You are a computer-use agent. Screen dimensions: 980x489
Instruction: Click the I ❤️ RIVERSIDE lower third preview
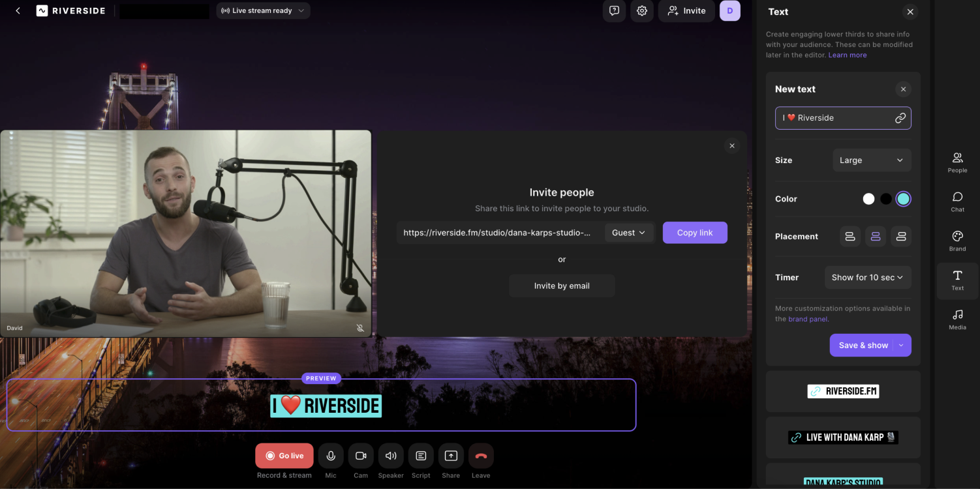click(326, 406)
